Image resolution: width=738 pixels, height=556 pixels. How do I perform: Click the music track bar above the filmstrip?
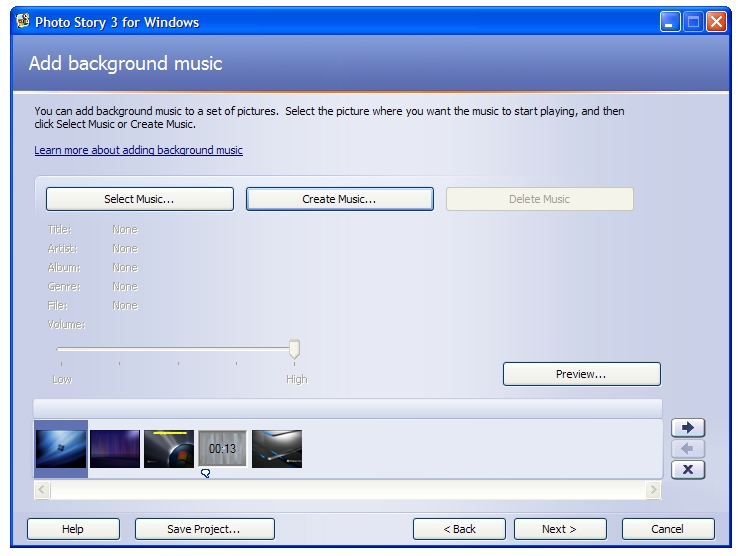pos(347,408)
